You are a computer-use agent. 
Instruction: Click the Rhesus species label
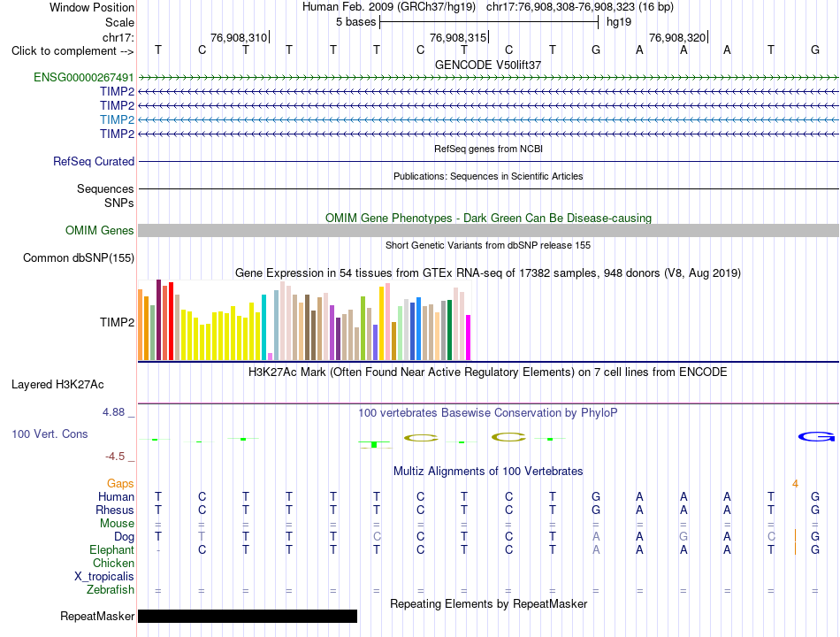tap(115, 510)
